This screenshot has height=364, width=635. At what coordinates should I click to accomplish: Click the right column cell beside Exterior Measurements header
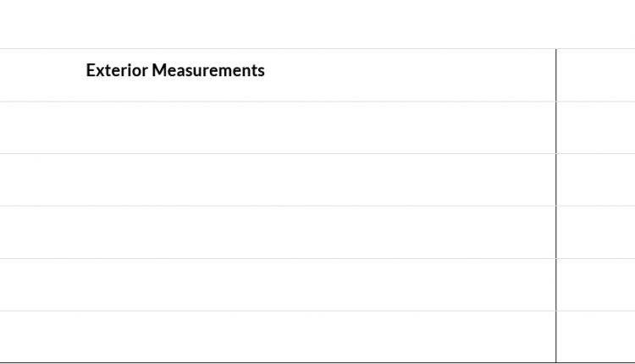pos(596,75)
